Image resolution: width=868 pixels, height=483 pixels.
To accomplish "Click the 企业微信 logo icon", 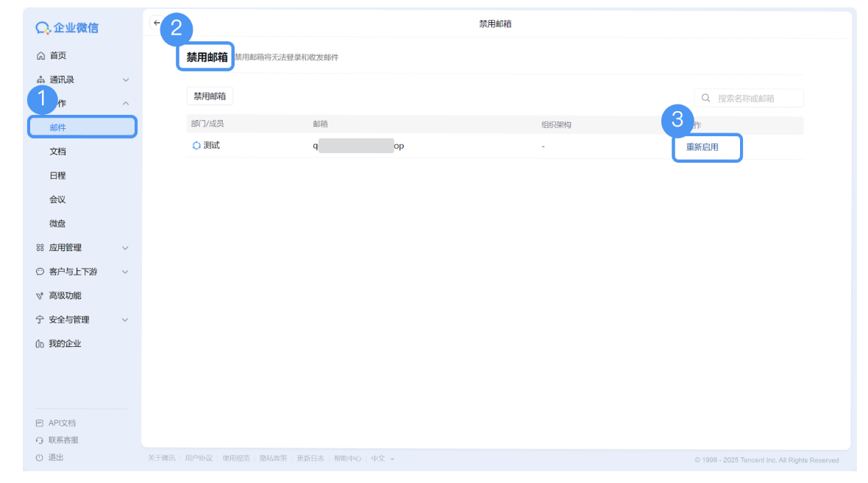I will pos(43,28).
